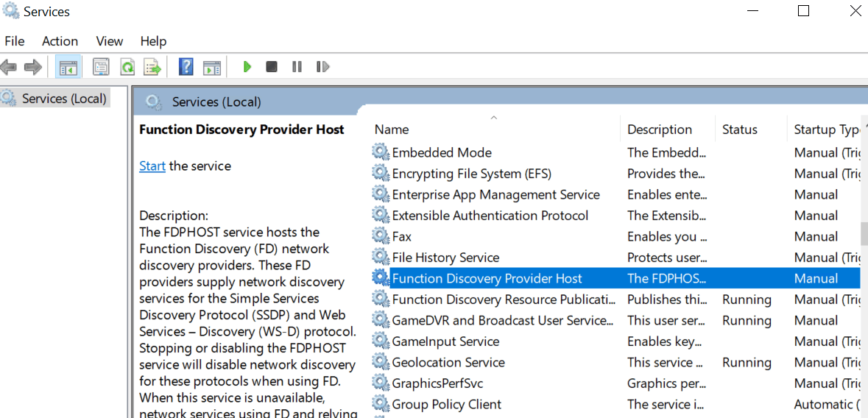Click the green Start Service button
The width and height of the screenshot is (868, 418).
tap(247, 67)
